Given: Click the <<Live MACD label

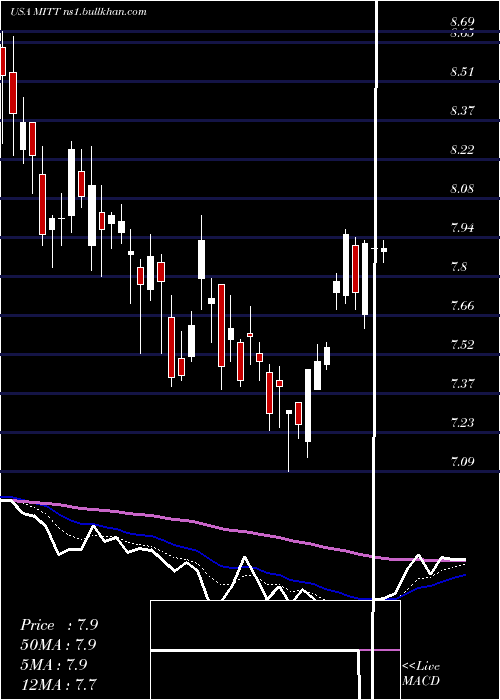Looking at the screenshot, I should [x=421, y=673].
